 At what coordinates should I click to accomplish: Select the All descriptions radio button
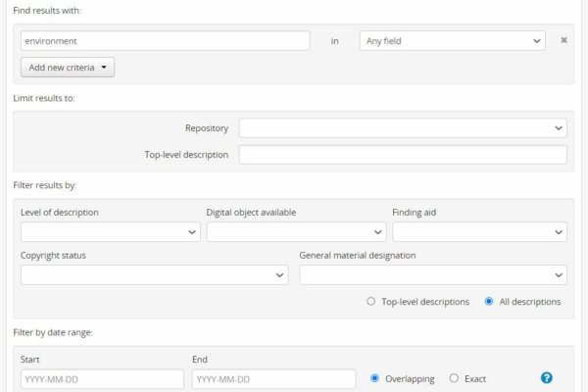point(489,302)
